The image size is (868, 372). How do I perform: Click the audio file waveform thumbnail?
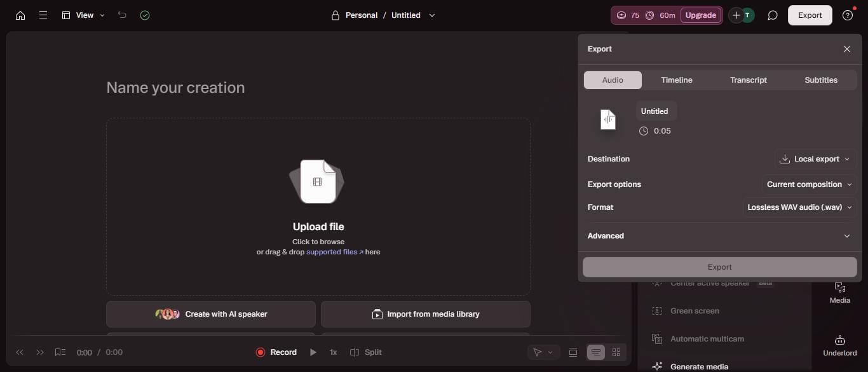click(608, 120)
